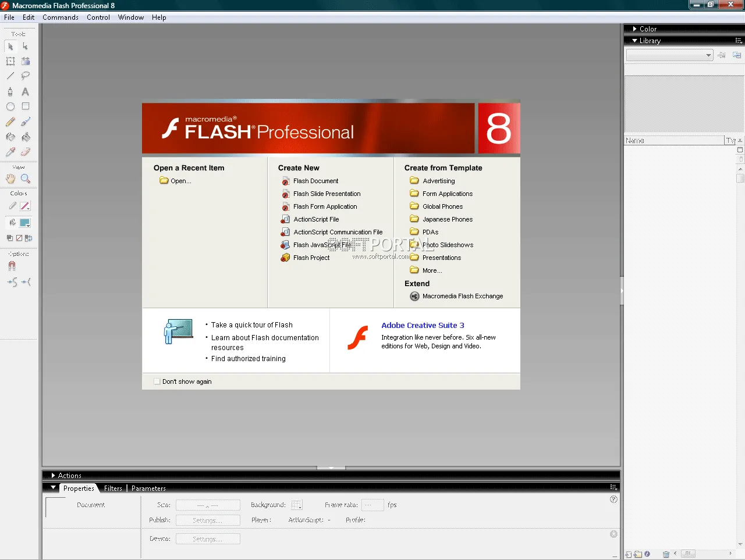
Task: Select the Zoom magnifier tool
Action: click(25, 179)
